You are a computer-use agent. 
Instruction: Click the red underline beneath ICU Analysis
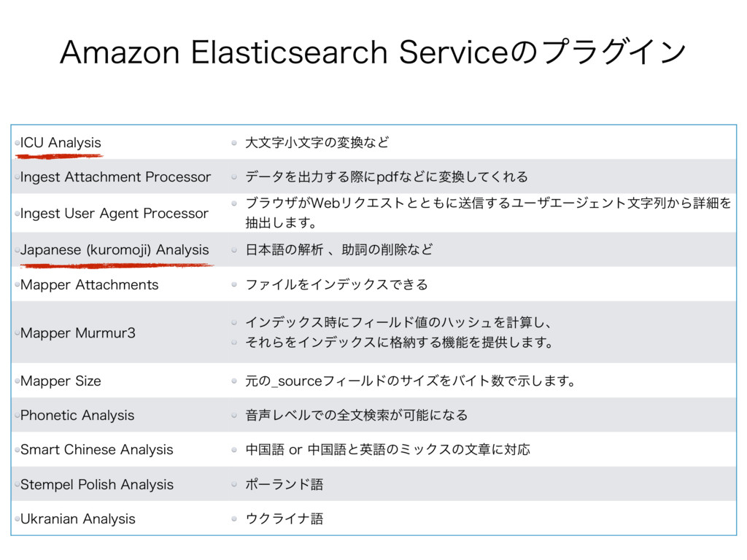(60, 156)
